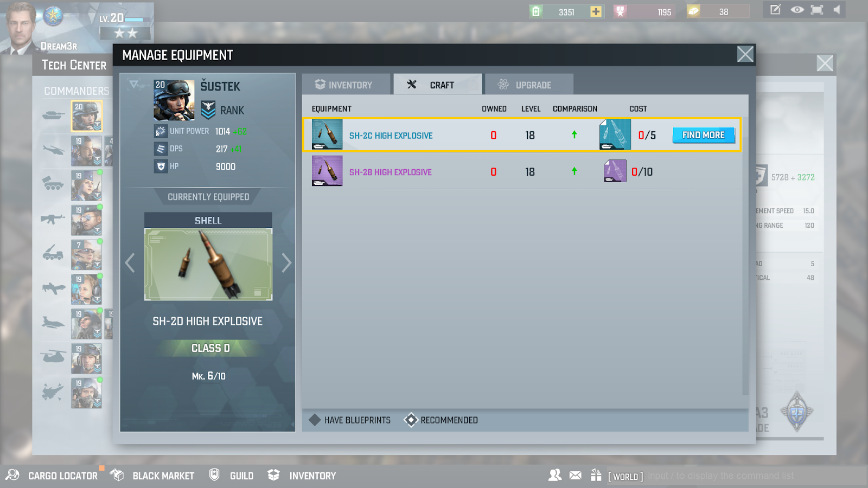The image size is (868, 488).
Task: Click the shield emblem in Tech Center
Action: pyautogui.click(x=797, y=412)
